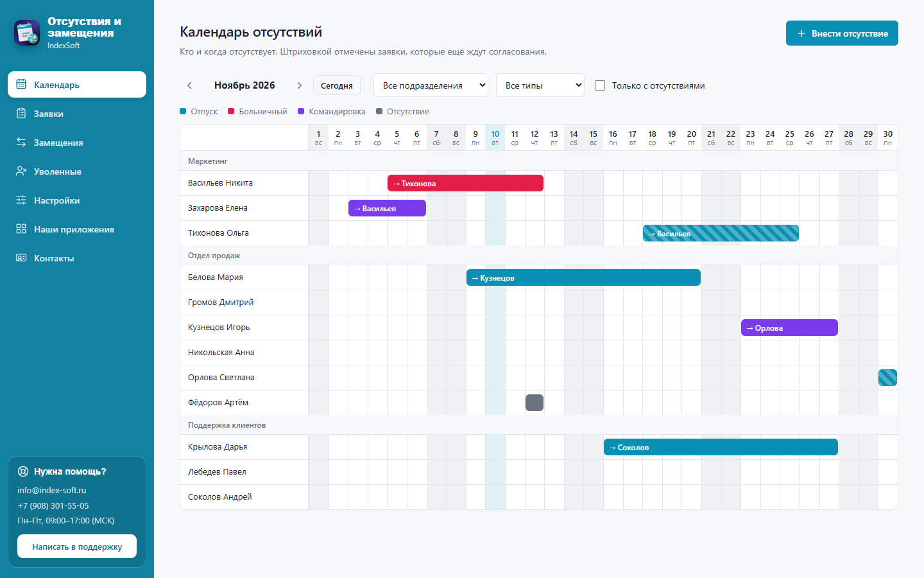Open the Настройки menu item
The height and width of the screenshot is (578, 924).
pyautogui.click(x=77, y=200)
